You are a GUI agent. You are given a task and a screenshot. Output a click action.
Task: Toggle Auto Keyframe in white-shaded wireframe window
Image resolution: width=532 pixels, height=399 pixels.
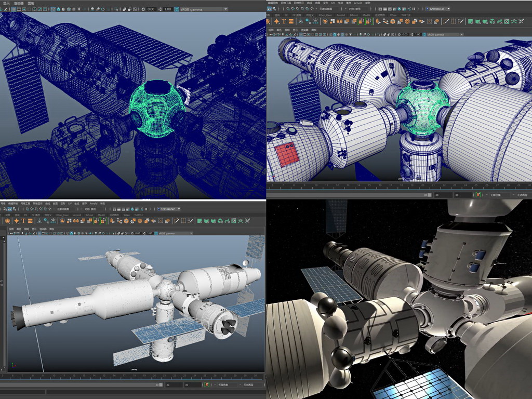(x=478, y=195)
